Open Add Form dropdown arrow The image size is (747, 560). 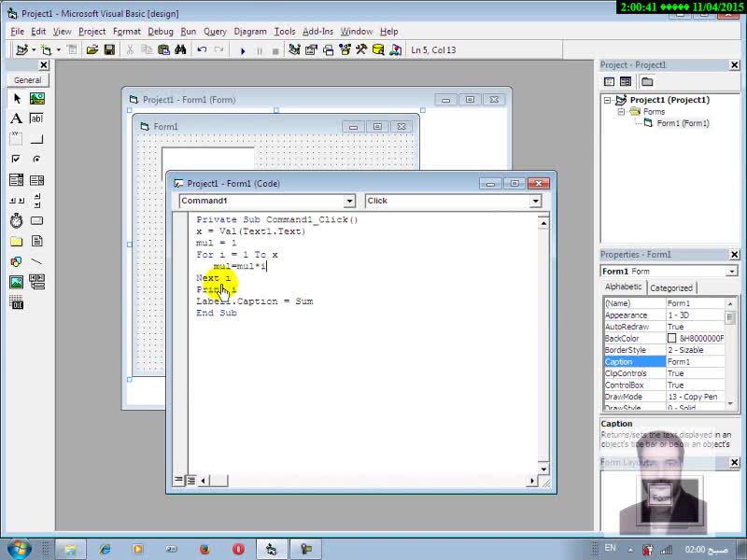(59, 49)
